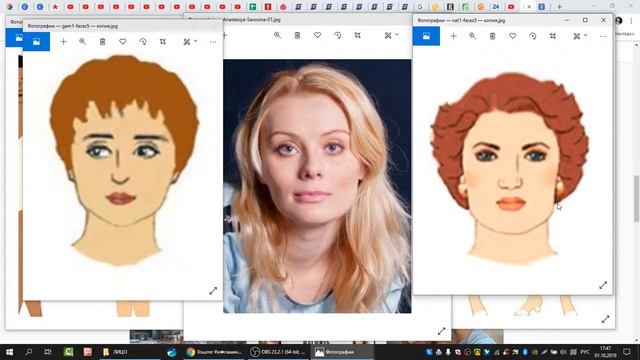
Task: Open collection view in nat1-faces3 window
Action: 426,36
